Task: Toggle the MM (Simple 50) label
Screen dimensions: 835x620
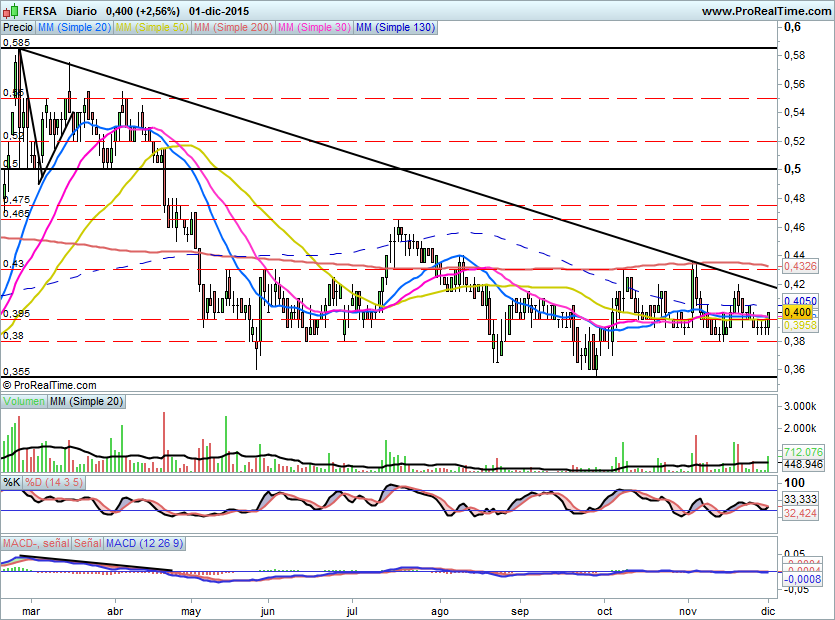Action: click(151, 29)
